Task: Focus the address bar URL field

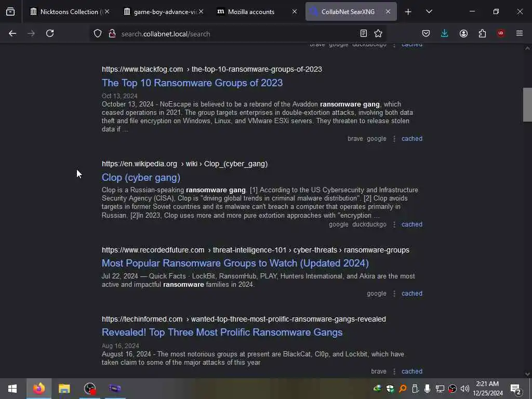Action: 237,34
